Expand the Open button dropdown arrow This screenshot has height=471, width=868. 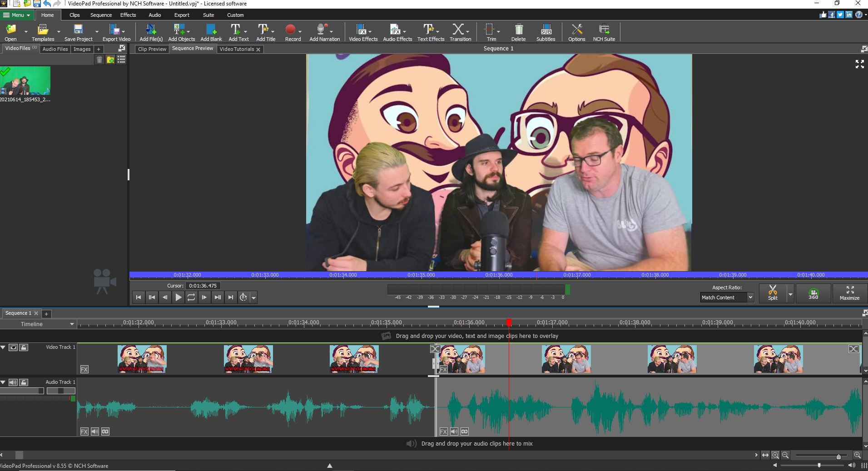[x=26, y=32]
